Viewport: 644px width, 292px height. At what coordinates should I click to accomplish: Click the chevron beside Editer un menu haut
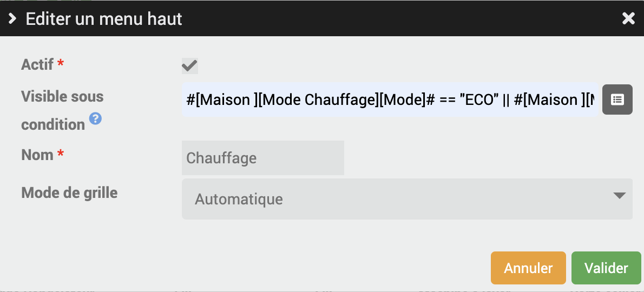click(12, 18)
